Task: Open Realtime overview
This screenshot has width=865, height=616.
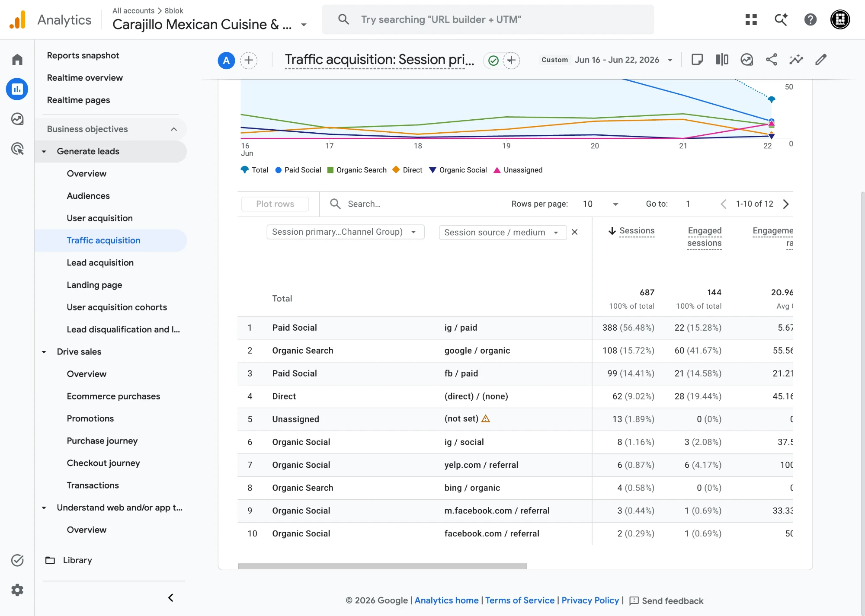Action: click(85, 78)
